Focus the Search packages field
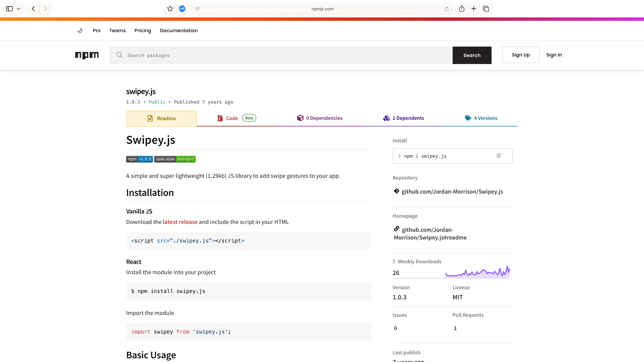The image size is (644, 362). (281, 55)
